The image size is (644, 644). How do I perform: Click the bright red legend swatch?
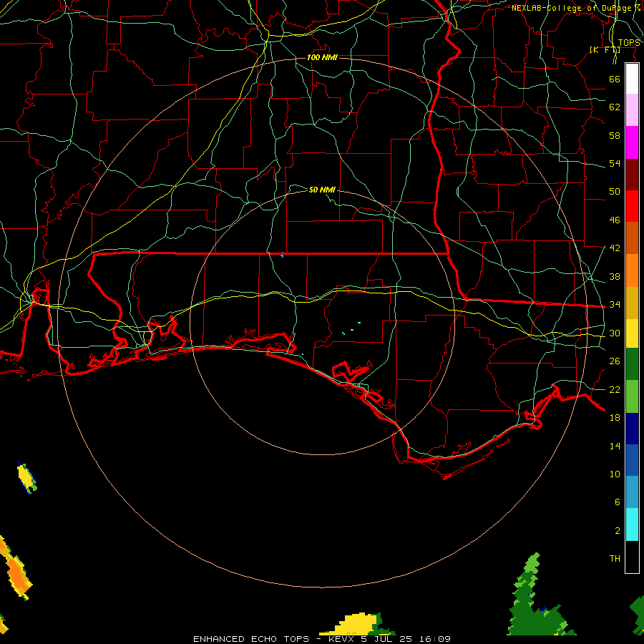pos(632,206)
